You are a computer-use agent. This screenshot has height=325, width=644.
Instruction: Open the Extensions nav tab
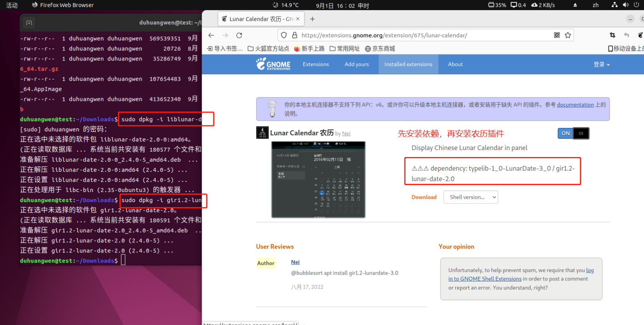[x=316, y=64]
